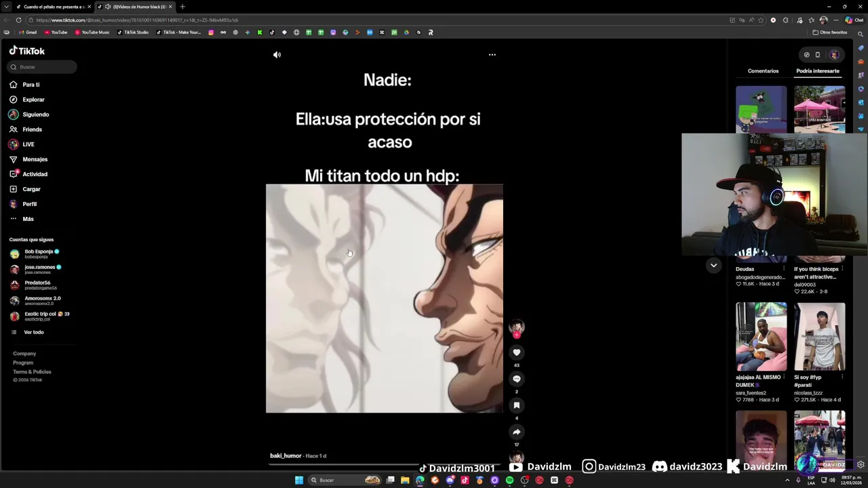Image resolution: width=868 pixels, height=488 pixels.
Task: Open Edge settings and more menu
Action: tap(835, 20)
